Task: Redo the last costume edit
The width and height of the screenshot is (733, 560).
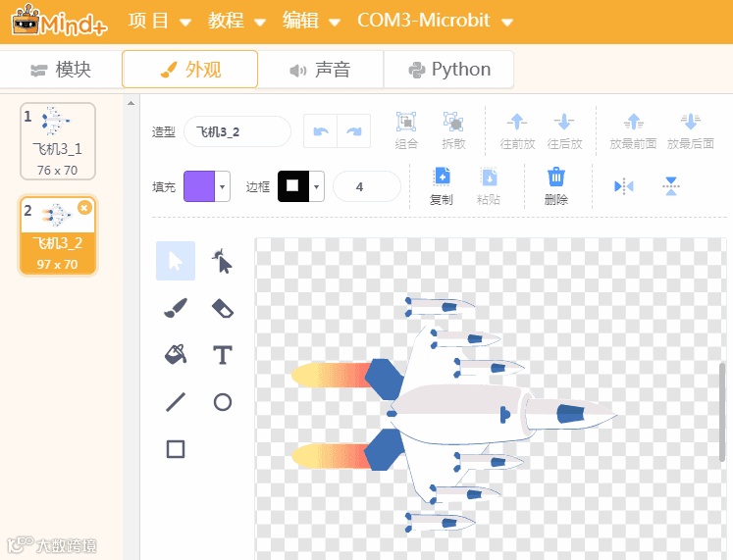Action: tap(354, 131)
